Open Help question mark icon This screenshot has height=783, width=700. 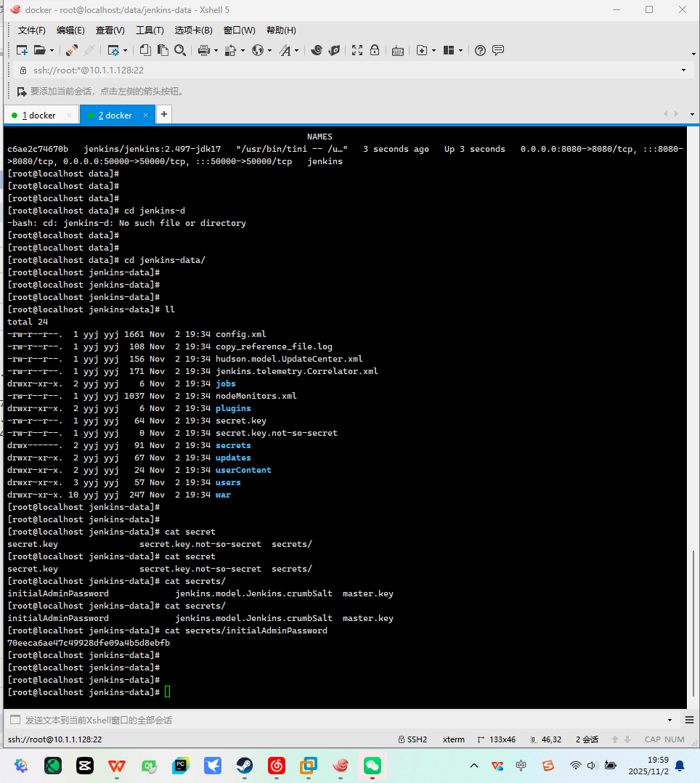pyautogui.click(x=480, y=50)
